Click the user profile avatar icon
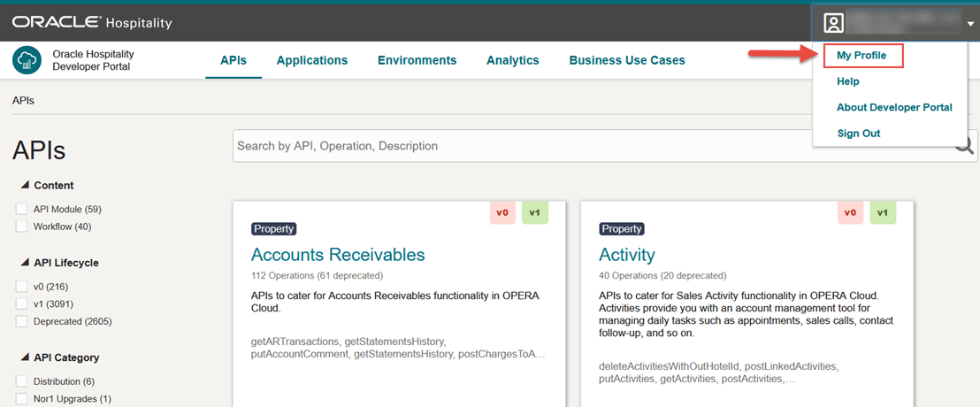Image resolution: width=980 pixels, height=407 pixels. tap(834, 23)
